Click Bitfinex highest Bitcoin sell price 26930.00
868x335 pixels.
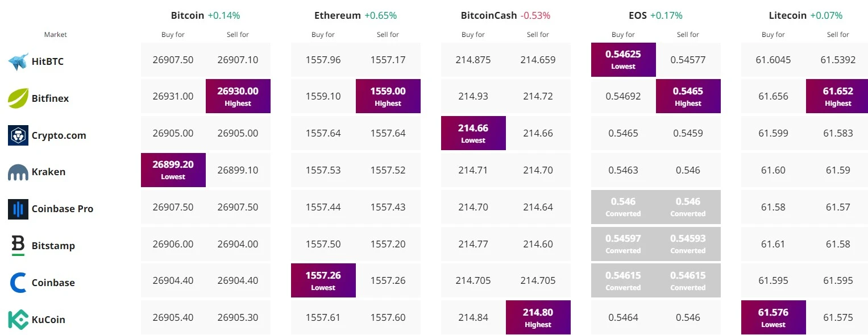coord(238,96)
